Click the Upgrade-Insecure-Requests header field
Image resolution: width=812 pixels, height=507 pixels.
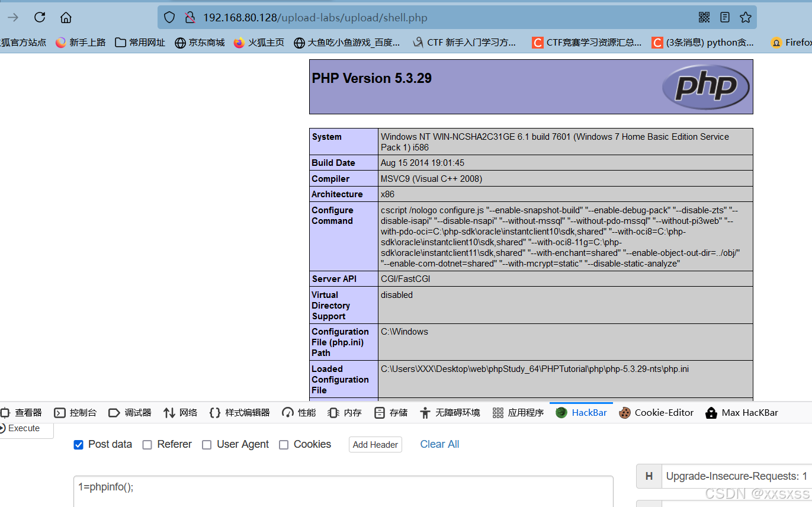737,476
